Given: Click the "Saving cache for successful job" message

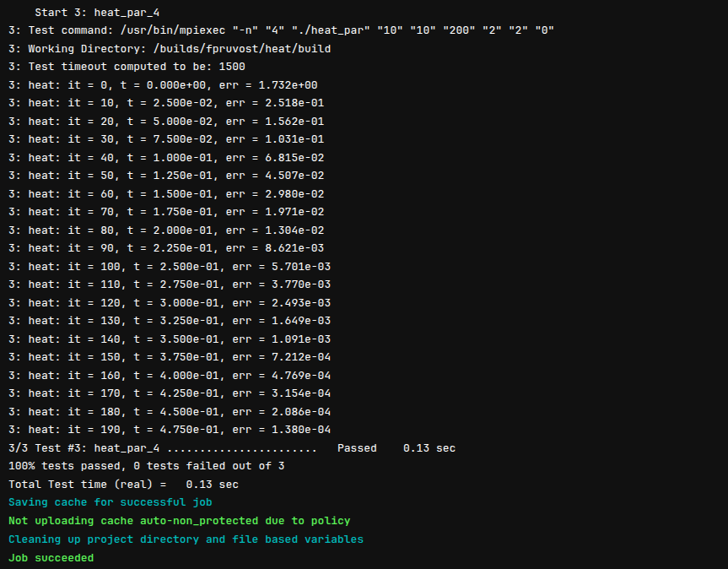Looking at the screenshot, I should (x=110, y=502).
